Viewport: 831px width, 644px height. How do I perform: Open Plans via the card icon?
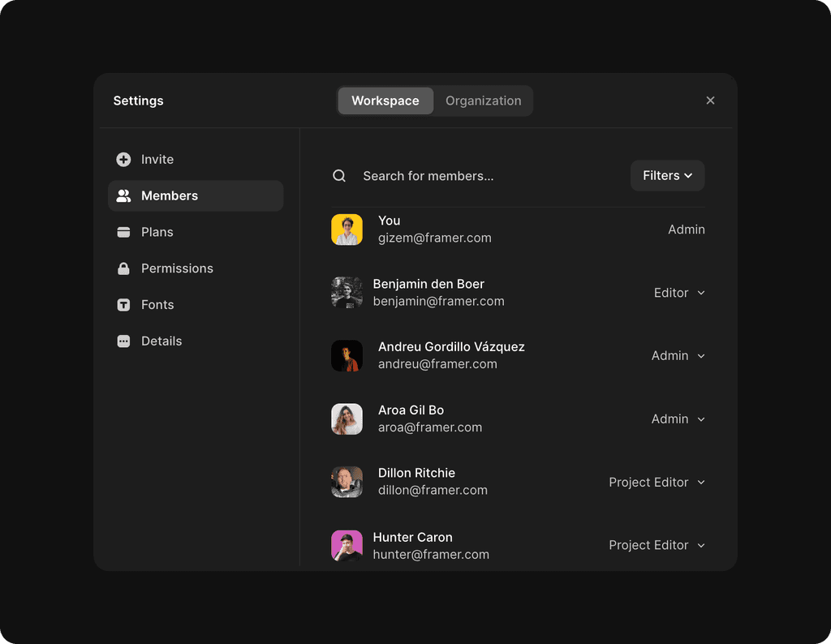pos(123,232)
